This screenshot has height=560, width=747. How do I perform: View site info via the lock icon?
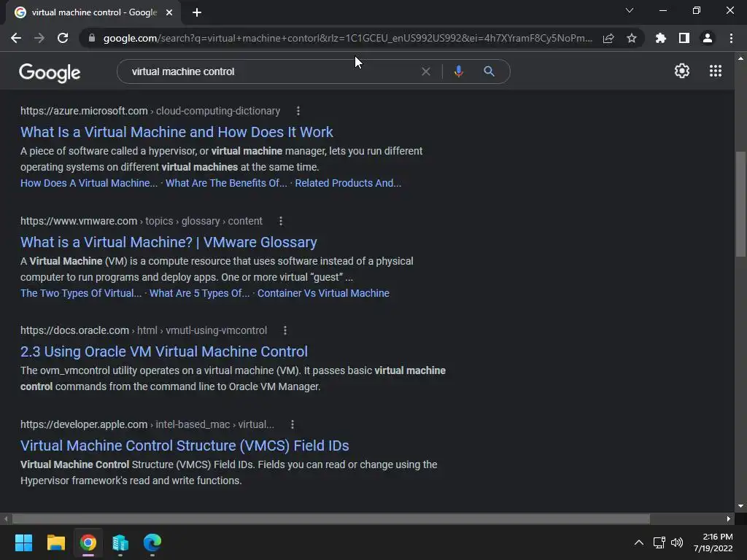click(x=92, y=38)
